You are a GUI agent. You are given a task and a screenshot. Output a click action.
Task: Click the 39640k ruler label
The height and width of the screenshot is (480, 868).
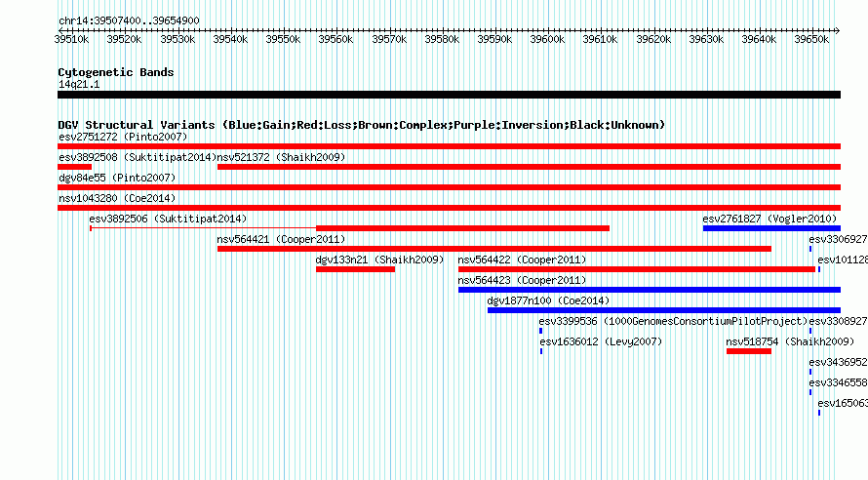[759, 39]
